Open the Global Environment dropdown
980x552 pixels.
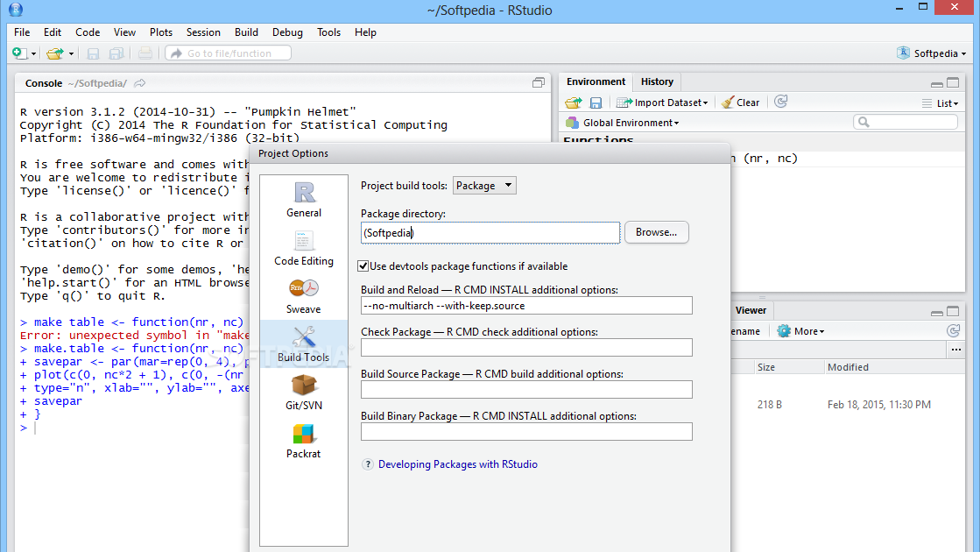coord(623,123)
